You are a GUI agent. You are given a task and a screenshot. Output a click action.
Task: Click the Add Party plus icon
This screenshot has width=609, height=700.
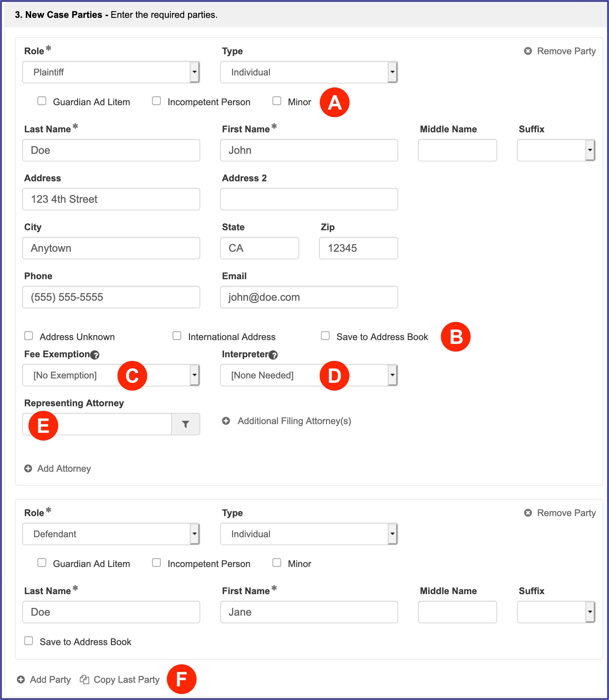[x=21, y=679]
